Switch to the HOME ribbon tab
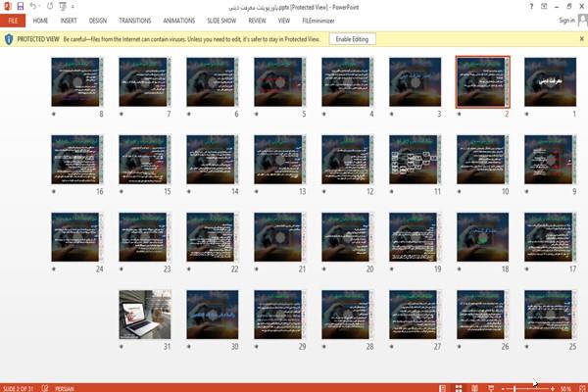The width and height of the screenshot is (588, 392). tap(40, 21)
